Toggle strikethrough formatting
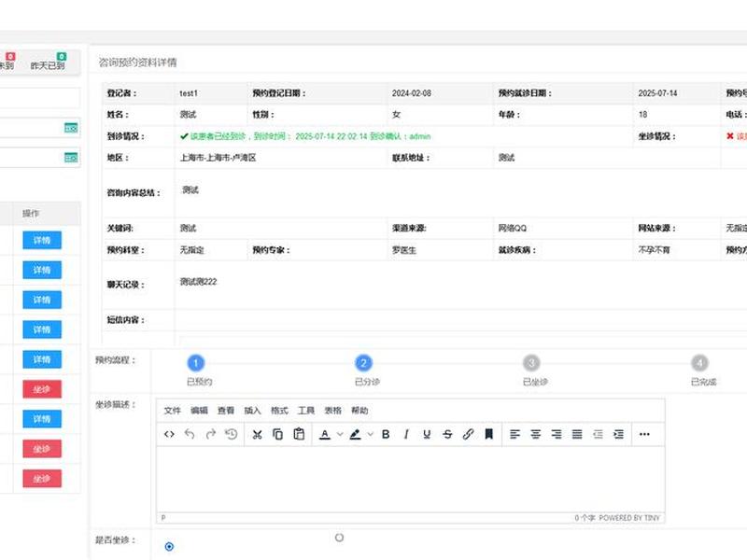 click(x=447, y=434)
